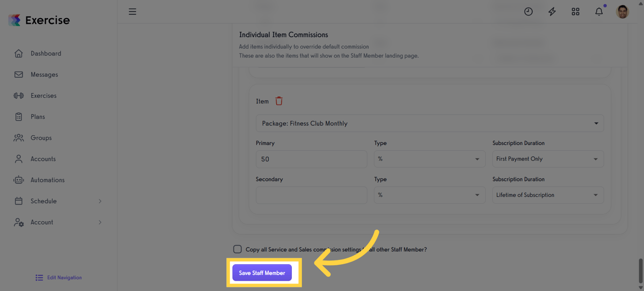Open the package selection dropdown
644x291 pixels.
429,123
